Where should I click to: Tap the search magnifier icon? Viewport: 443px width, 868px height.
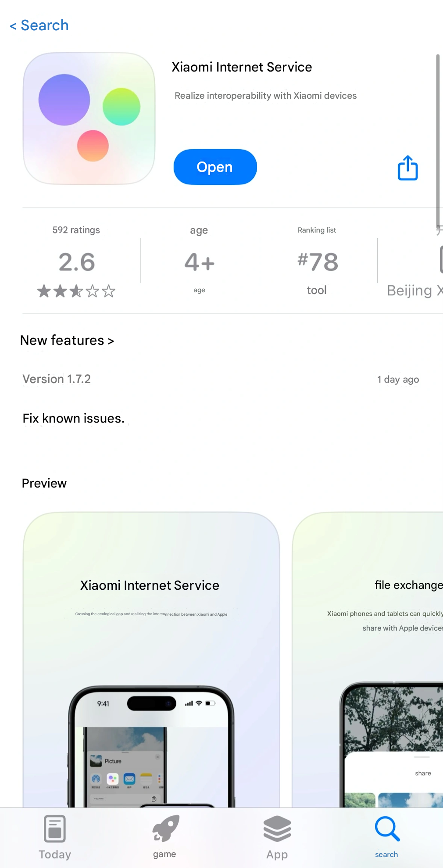[x=387, y=829]
